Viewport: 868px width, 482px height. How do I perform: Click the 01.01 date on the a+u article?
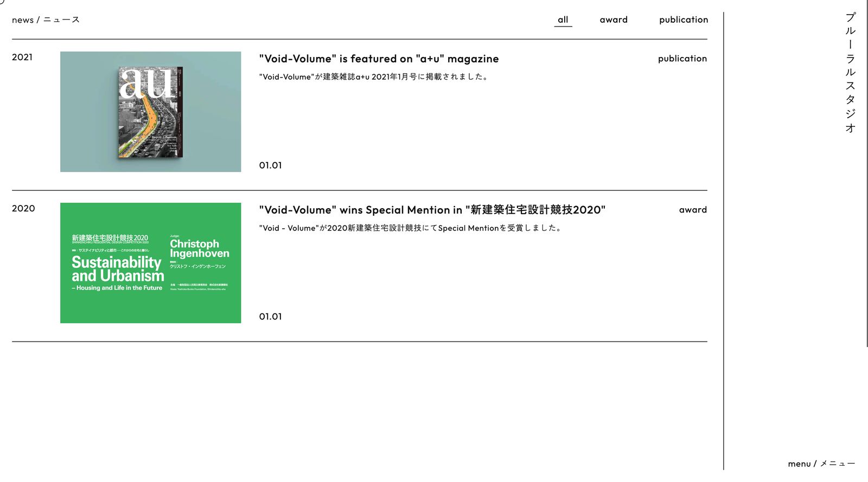point(270,165)
